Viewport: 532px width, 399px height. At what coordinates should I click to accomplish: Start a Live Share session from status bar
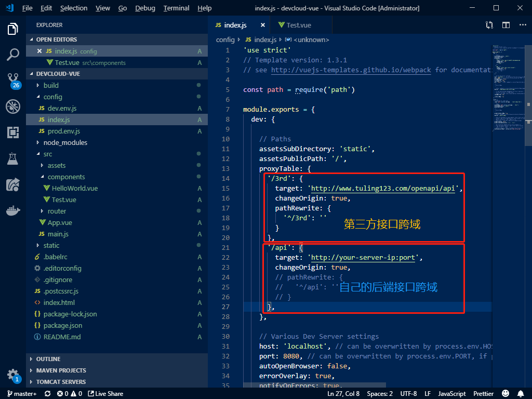[105, 393]
